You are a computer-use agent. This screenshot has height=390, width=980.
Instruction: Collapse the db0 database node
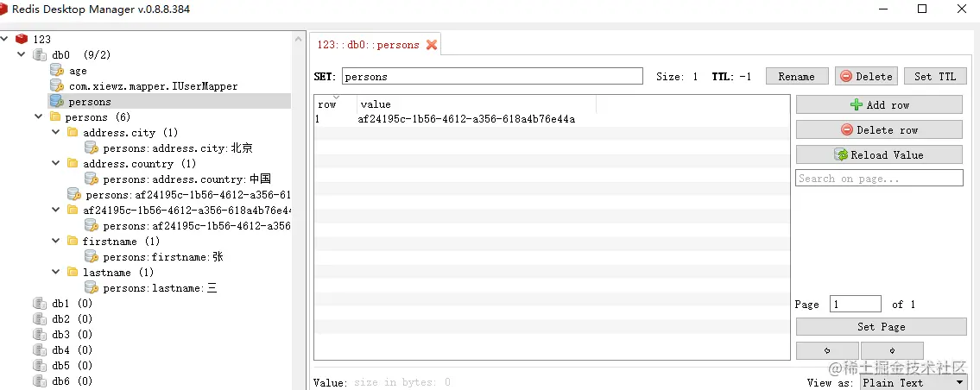[x=22, y=54]
